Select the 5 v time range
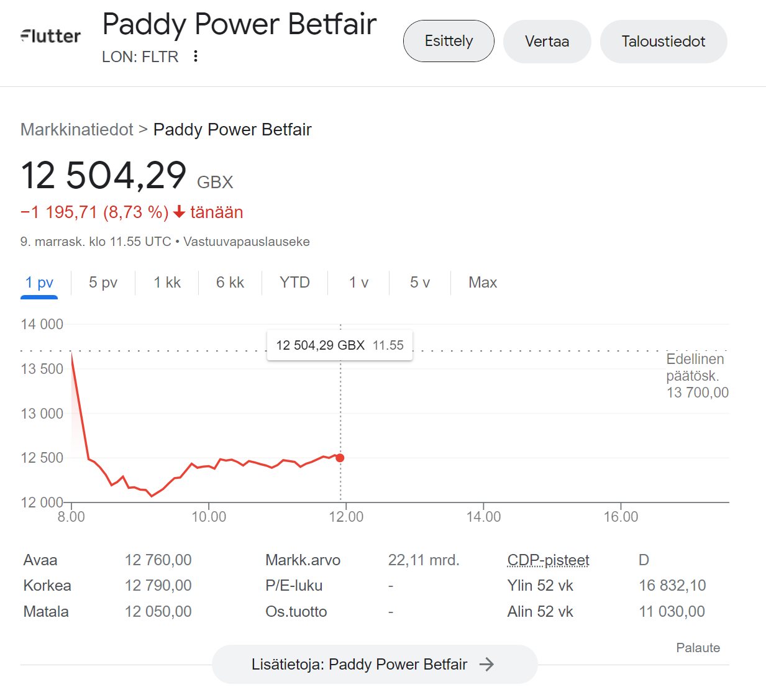Viewport: 766px width, 700px height. coord(420,283)
